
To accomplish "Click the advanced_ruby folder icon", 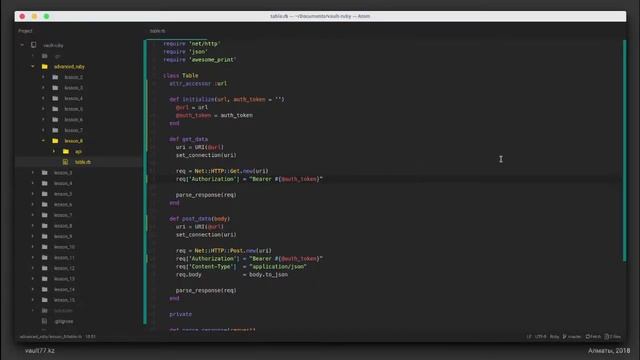I will (44, 66).
